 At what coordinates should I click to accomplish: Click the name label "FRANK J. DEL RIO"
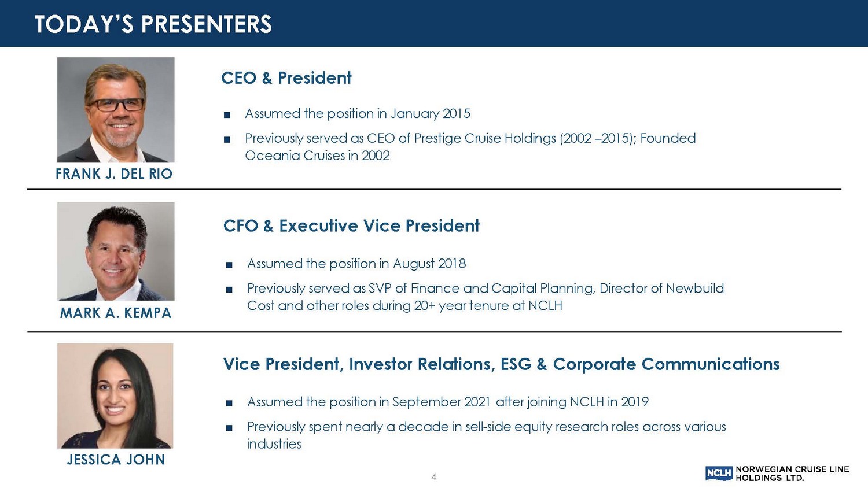tap(114, 174)
